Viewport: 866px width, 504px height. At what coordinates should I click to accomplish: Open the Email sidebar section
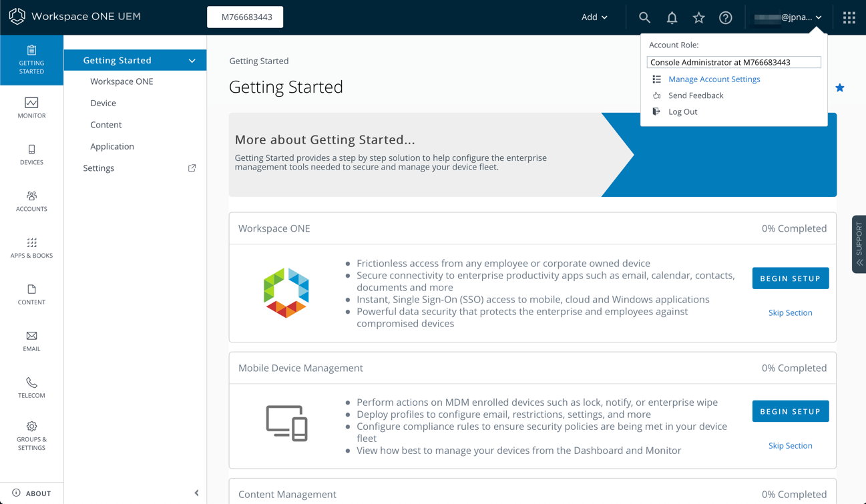pyautogui.click(x=31, y=341)
